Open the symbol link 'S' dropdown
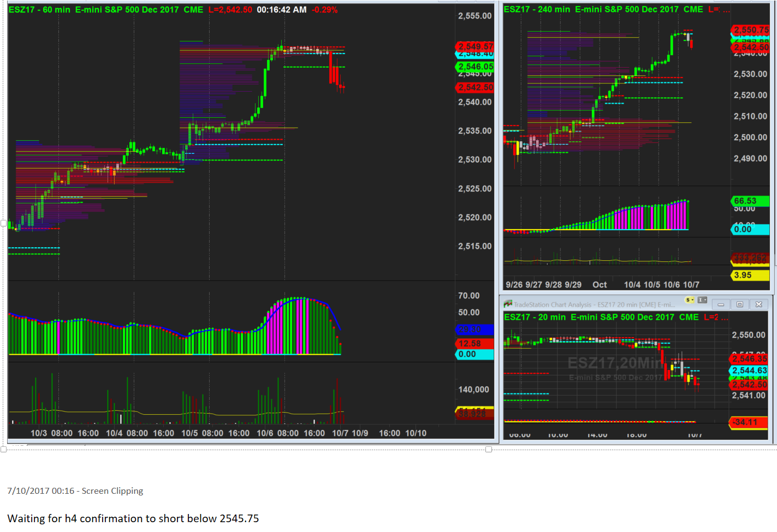The image size is (777, 532). (x=690, y=300)
